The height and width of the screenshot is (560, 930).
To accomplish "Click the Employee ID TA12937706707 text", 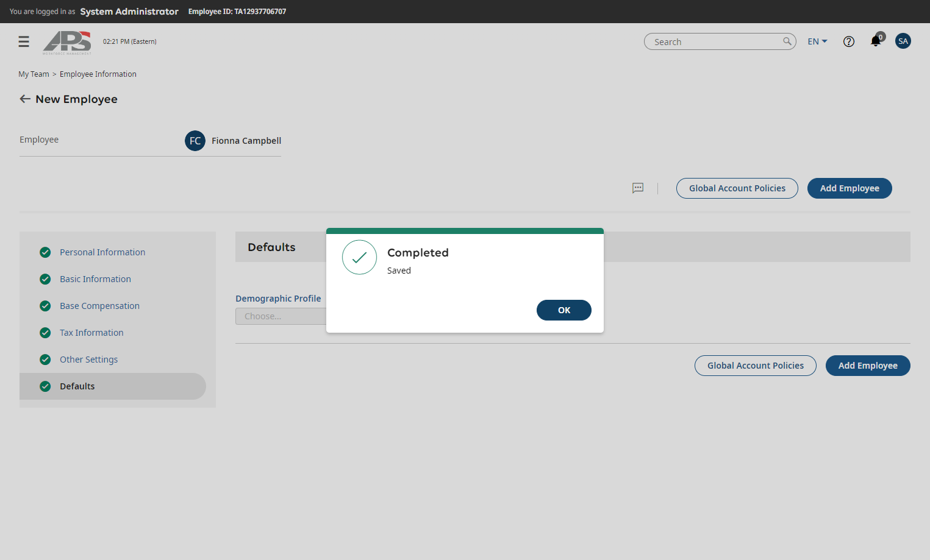I will coord(237,12).
